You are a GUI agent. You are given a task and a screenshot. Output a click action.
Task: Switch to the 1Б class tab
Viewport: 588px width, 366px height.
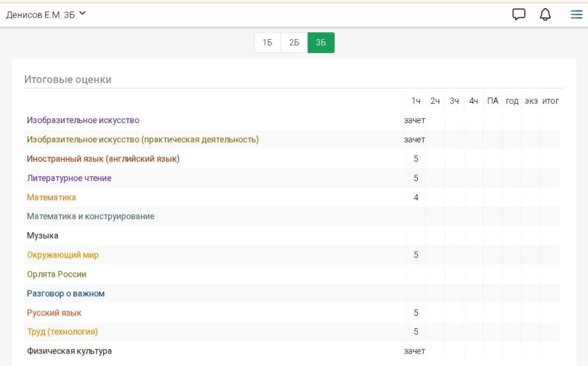click(x=267, y=43)
